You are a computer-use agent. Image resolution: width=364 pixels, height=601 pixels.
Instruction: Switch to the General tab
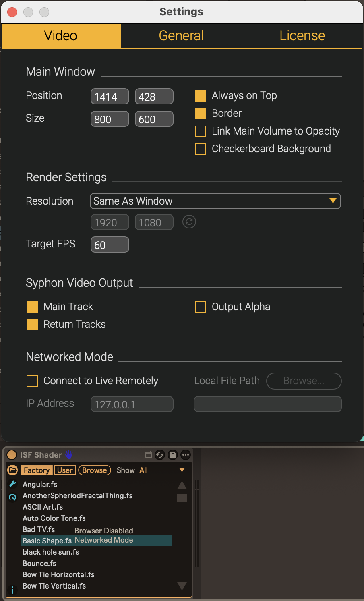pyautogui.click(x=181, y=36)
